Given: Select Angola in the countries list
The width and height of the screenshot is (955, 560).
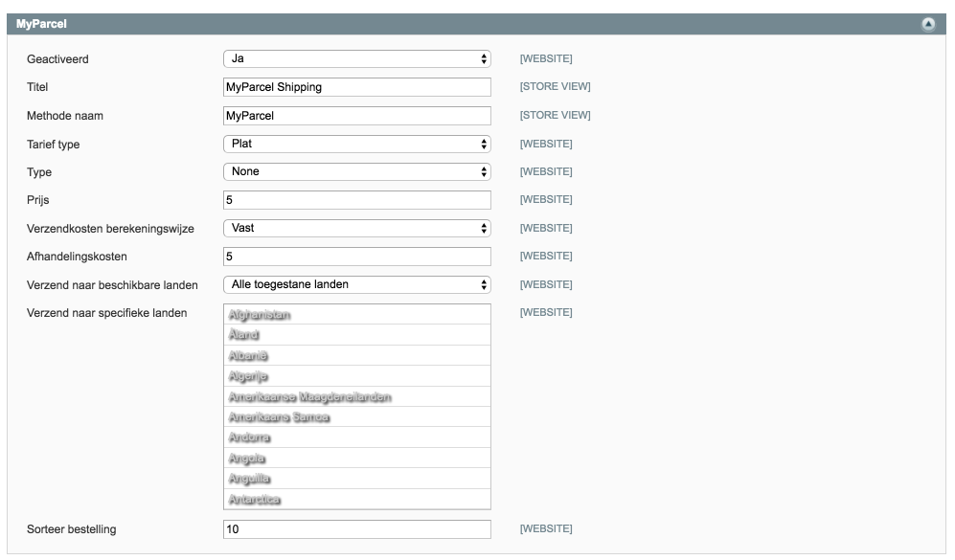Looking at the screenshot, I should [357, 458].
